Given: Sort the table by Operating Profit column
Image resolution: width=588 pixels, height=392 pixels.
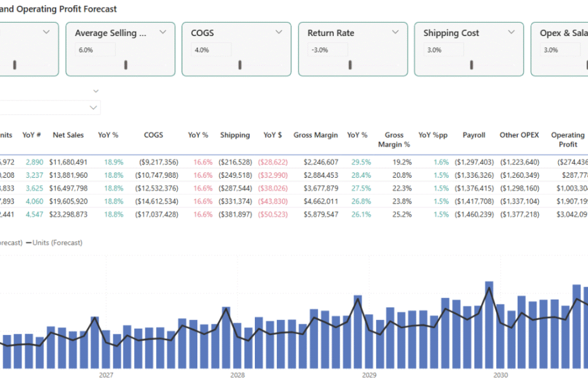Looking at the screenshot, I should (567, 139).
